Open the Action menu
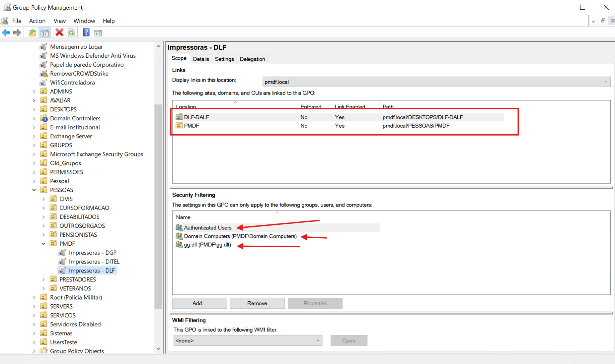Image resolution: width=615 pixels, height=364 pixels. [x=37, y=21]
